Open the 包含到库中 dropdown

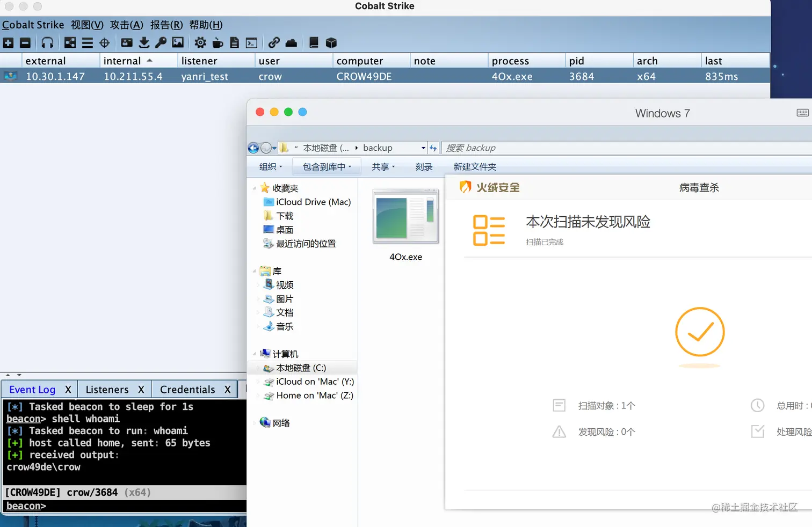coord(327,167)
